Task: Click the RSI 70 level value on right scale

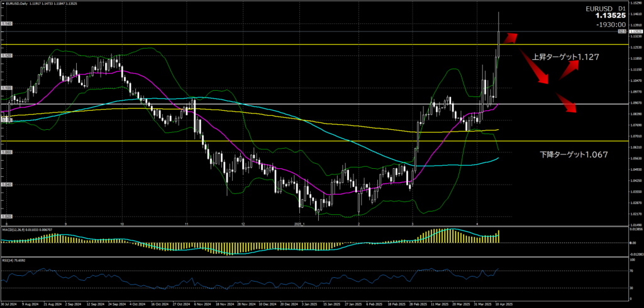Action: 631,270
